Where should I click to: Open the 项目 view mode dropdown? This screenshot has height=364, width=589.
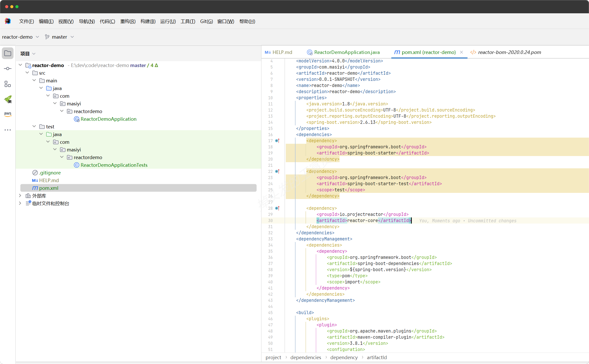(28, 53)
